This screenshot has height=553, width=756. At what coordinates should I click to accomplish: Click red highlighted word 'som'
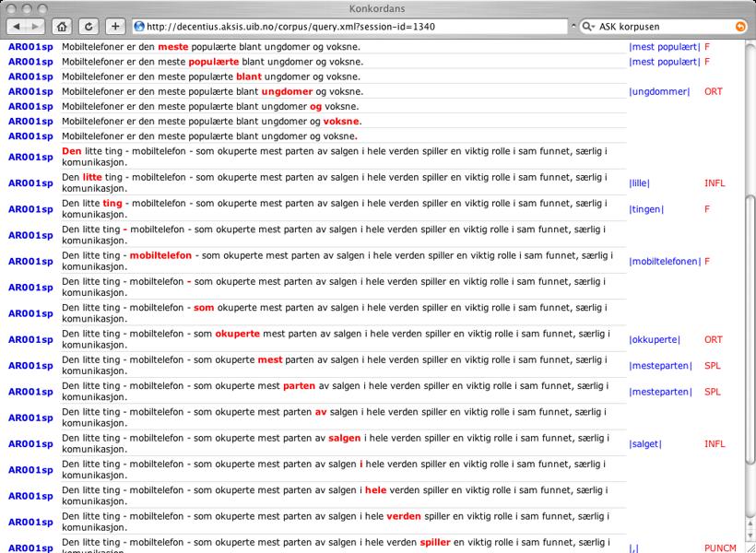coord(204,307)
